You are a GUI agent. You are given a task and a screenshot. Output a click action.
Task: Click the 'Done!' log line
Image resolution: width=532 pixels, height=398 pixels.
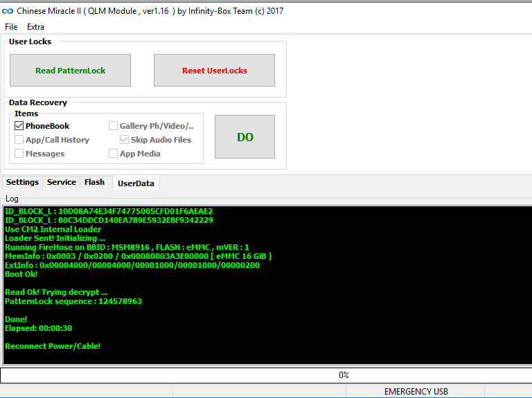[16, 319]
